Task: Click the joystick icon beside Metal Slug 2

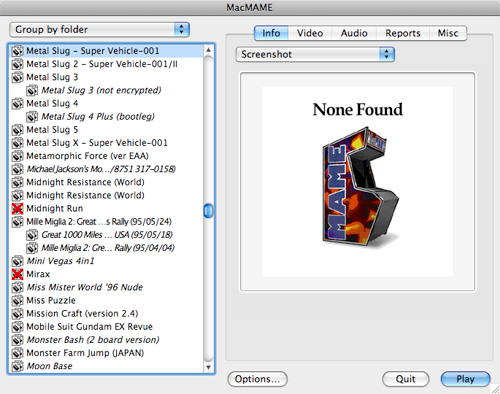Action: pyautogui.click(x=17, y=64)
